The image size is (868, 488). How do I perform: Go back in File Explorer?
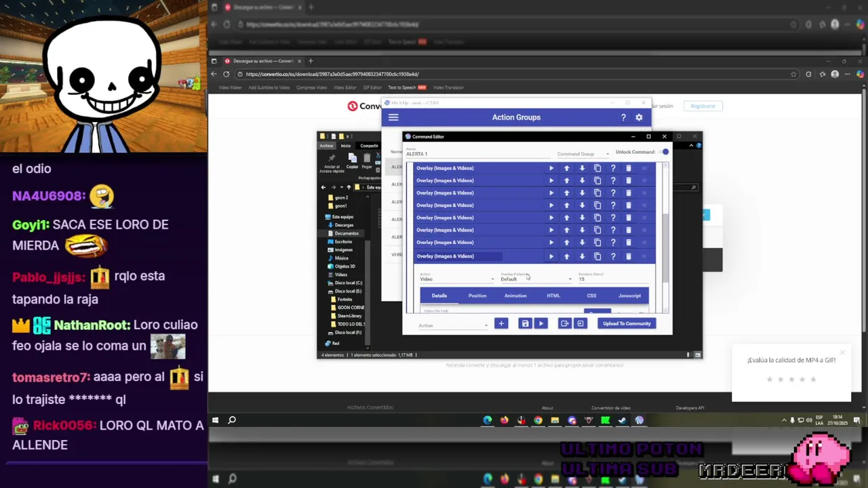(323, 187)
